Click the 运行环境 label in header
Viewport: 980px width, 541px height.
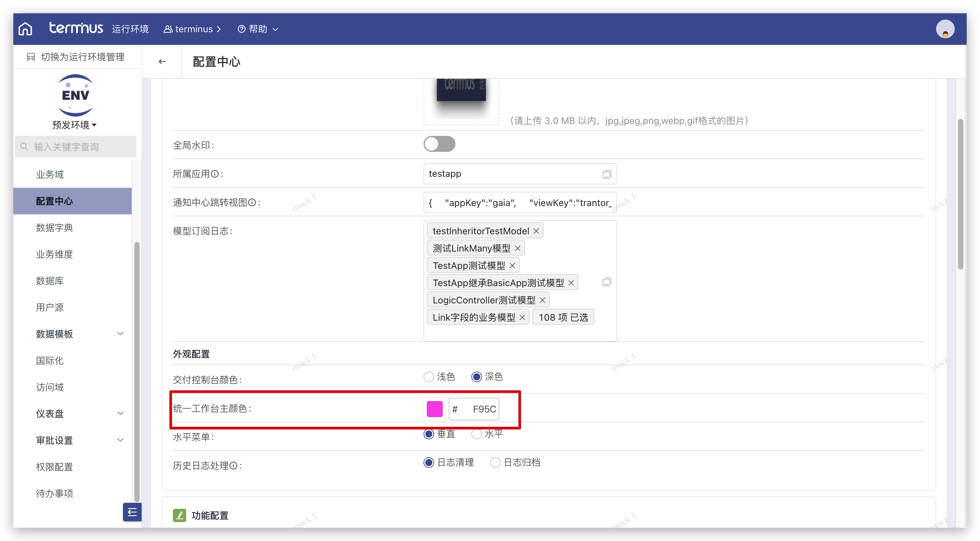[x=130, y=29]
